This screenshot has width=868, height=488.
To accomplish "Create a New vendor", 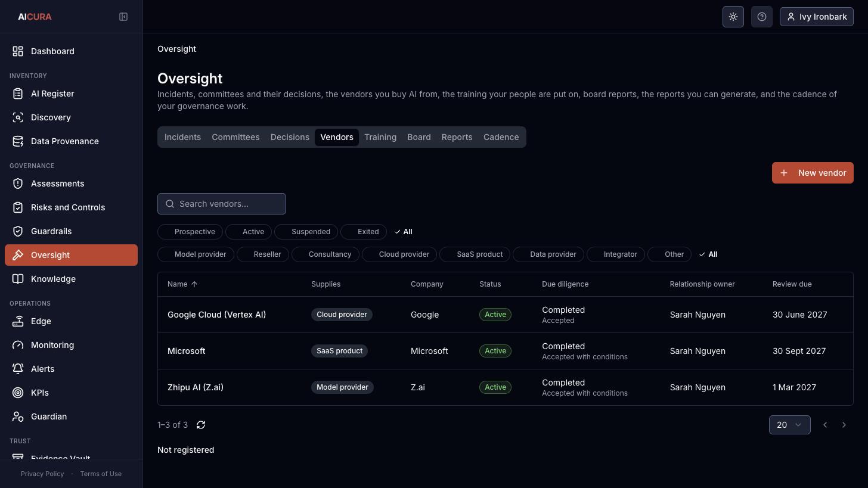I will coord(813,173).
